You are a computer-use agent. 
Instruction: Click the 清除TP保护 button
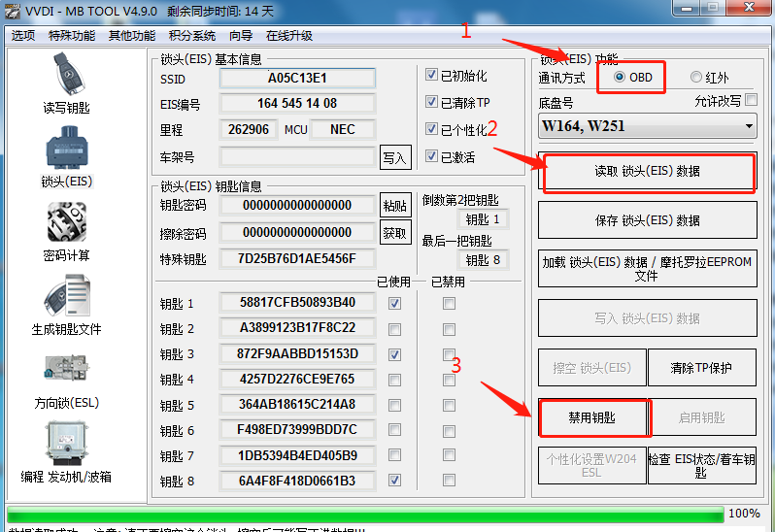coord(701,368)
